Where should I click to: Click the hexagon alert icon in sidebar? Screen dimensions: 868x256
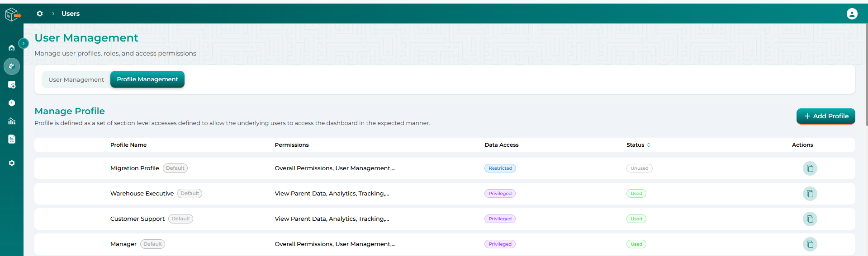click(x=12, y=103)
